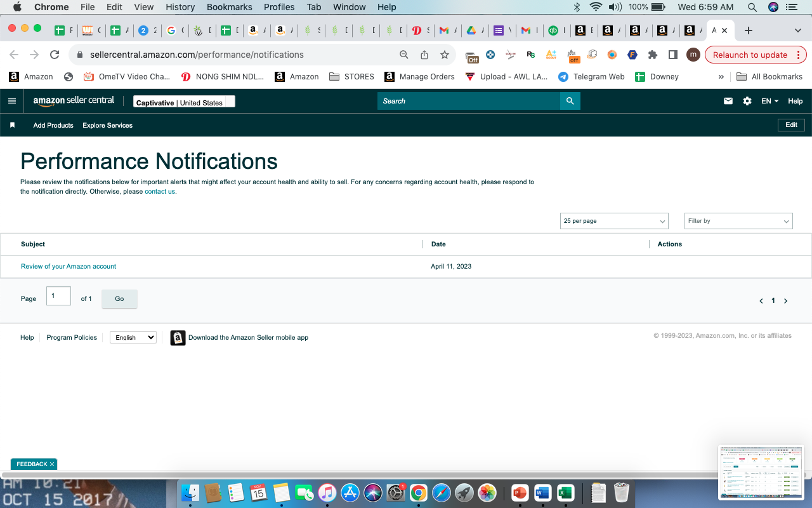Open the Profiles menu
Image resolution: width=812 pixels, height=508 pixels.
coord(279,7)
